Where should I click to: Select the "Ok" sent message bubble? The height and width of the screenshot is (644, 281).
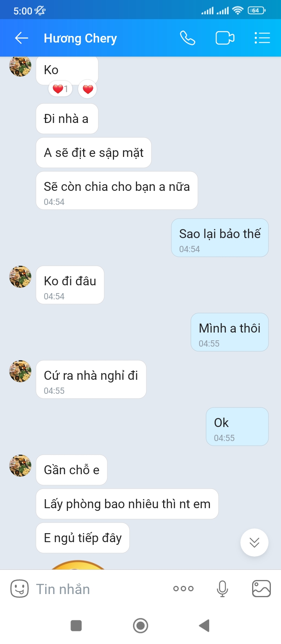pyautogui.click(x=237, y=426)
